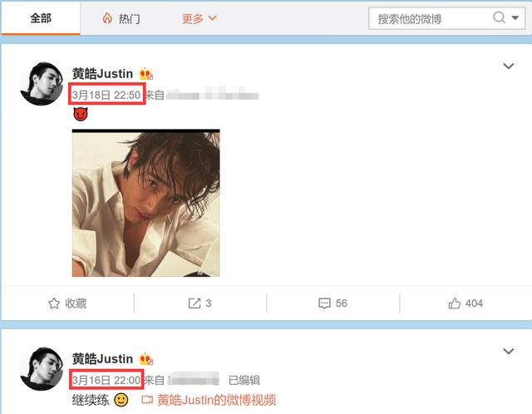Click second post's profile avatar
Image resolution: width=532 pixels, height=414 pixels.
click(42, 368)
